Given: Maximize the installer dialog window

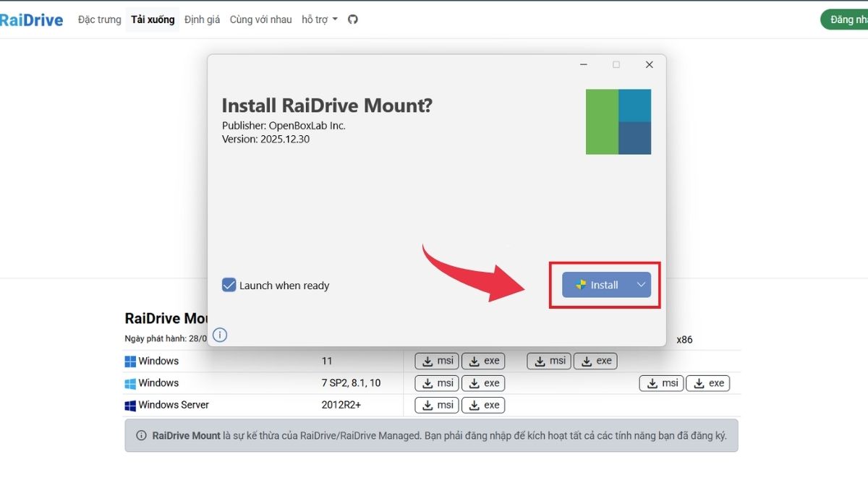Looking at the screenshot, I should (616, 64).
